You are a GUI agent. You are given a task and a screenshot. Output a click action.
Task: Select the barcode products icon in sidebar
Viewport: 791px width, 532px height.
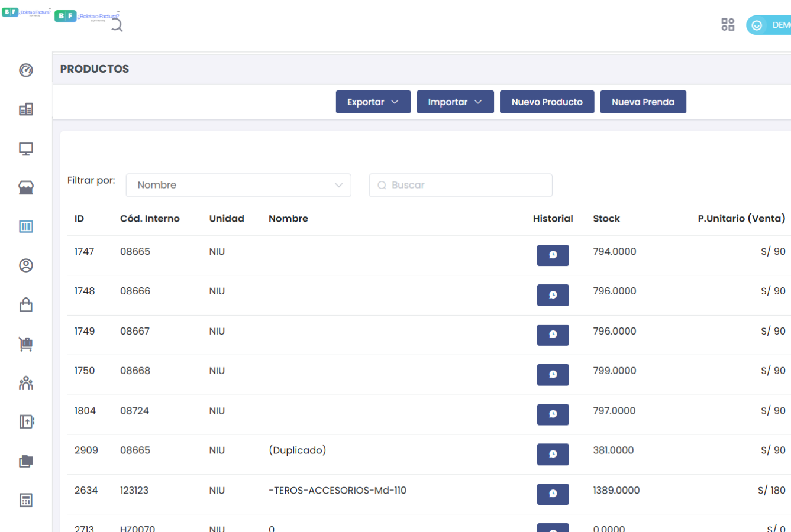tap(26, 227)
